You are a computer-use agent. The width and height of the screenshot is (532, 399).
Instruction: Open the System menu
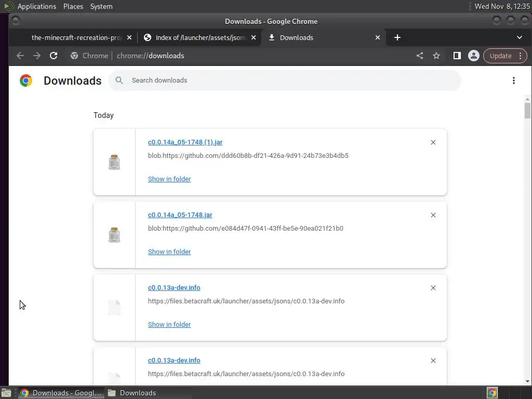pos(101,6)
